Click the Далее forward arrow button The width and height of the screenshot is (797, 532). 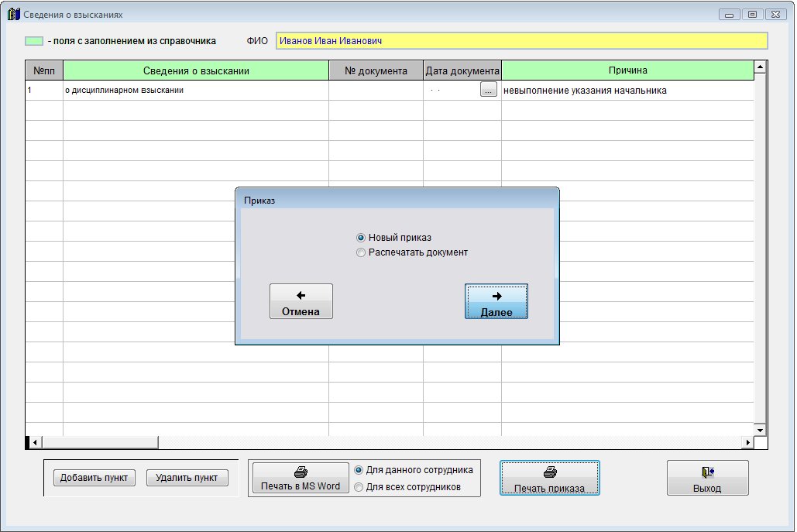496,301
